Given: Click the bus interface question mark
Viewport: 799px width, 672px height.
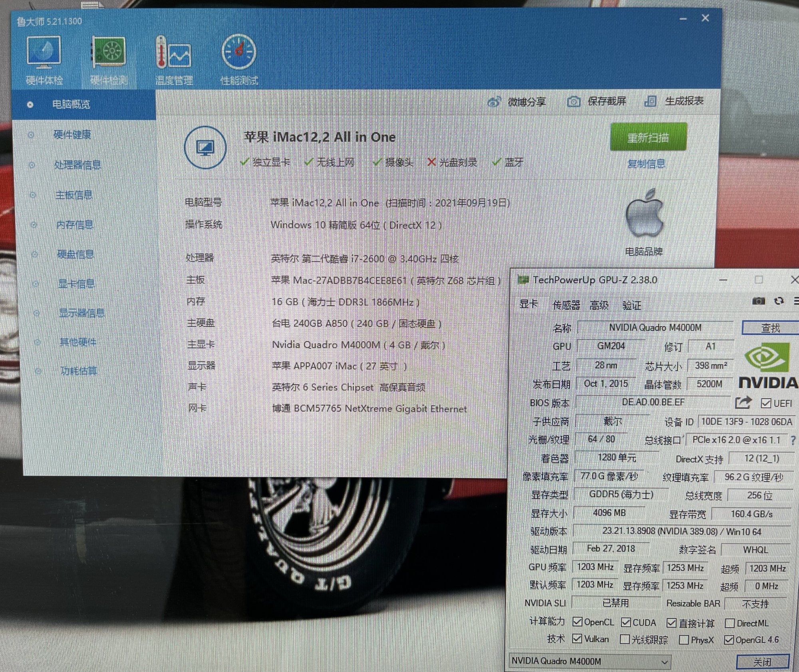Looking at the screenshot, I should pos(793,440).
